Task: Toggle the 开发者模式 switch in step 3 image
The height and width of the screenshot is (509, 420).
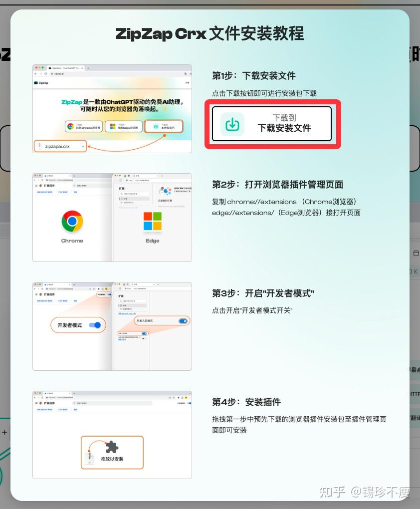Action: pyautogui.click(x=95, y=325)
